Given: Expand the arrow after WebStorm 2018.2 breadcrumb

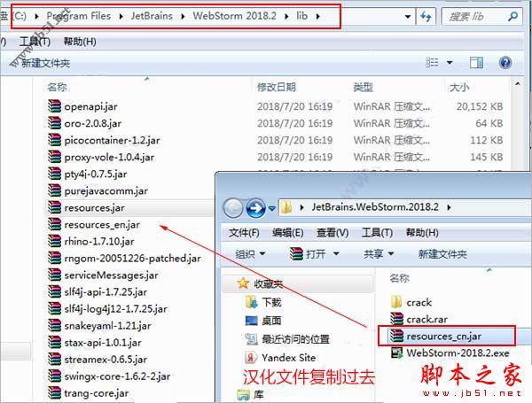Looking at the screenshot, I should (286, 16).
